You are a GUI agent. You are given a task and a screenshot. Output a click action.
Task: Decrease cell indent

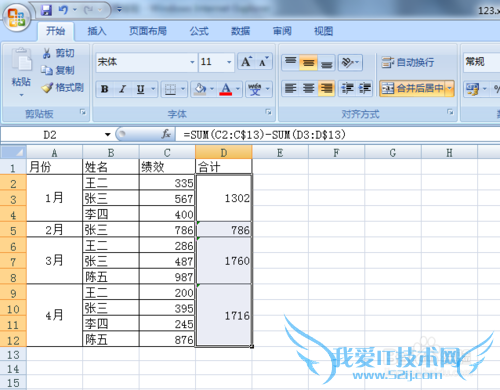tap(347, 89)
